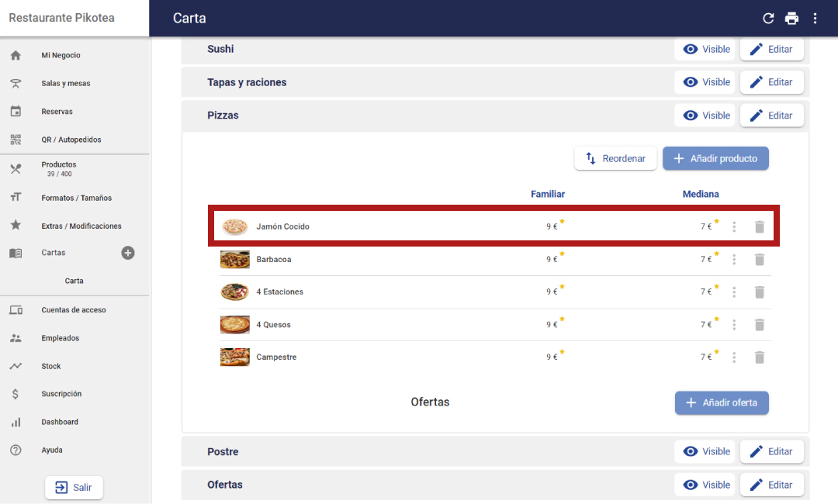838x504 pixels.
Task: Click the table icon for Salas y mesas
Action: (16, 83)
